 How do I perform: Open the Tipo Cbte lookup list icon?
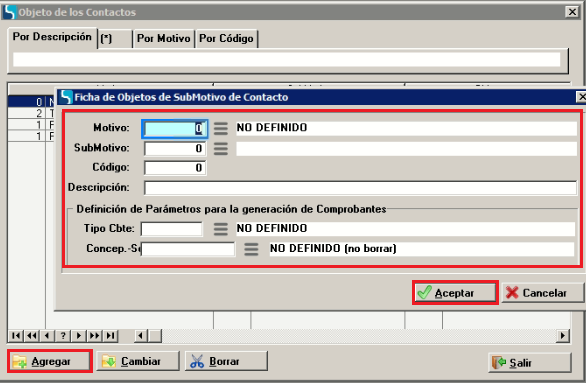click(x=220, y=229)
